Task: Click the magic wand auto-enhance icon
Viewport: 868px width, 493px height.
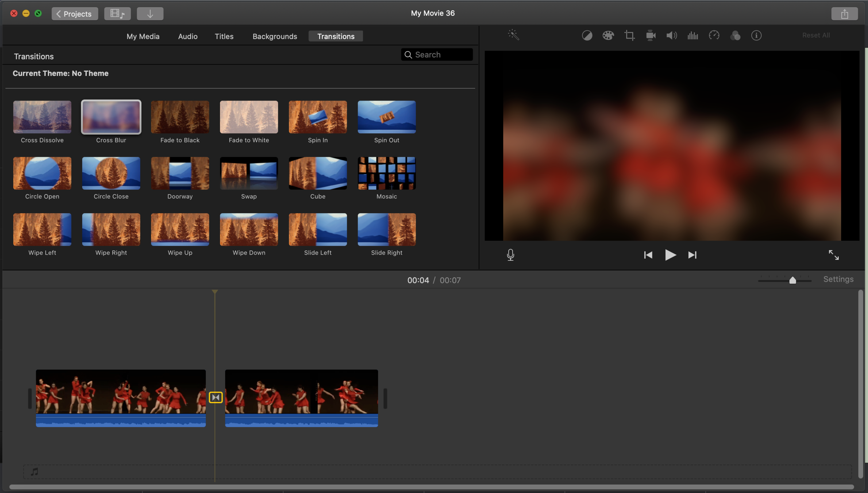Action: click(513, 35)
